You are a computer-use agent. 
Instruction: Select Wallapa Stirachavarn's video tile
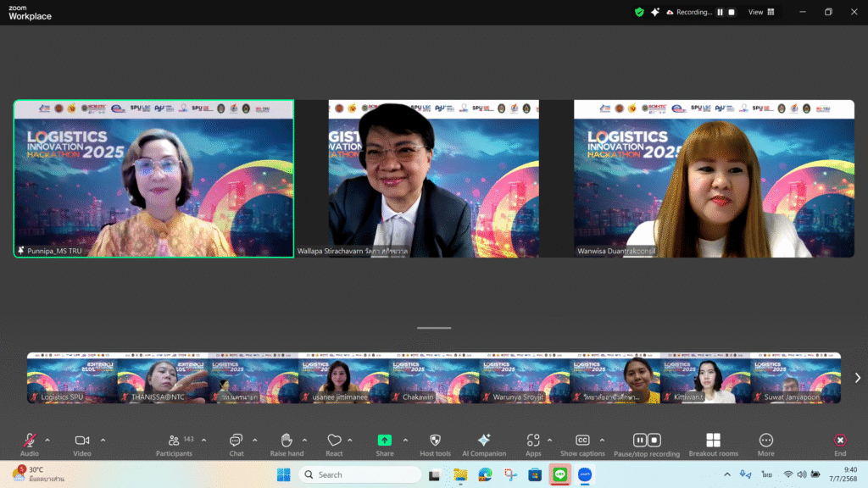(433, 179)
